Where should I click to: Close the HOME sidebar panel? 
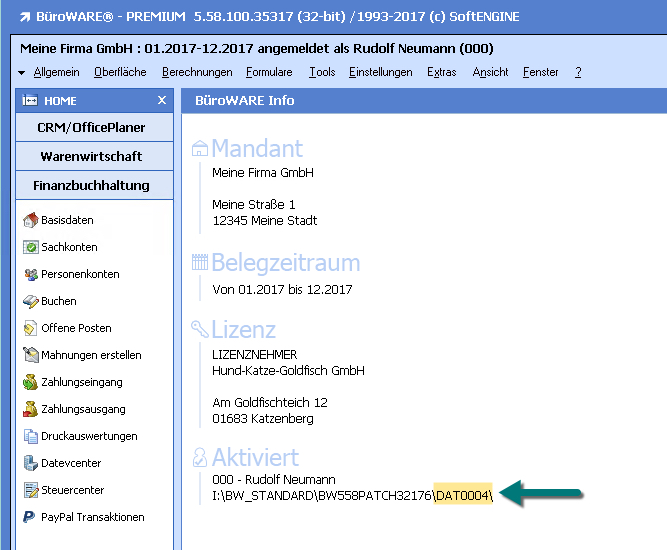point(162,101)
